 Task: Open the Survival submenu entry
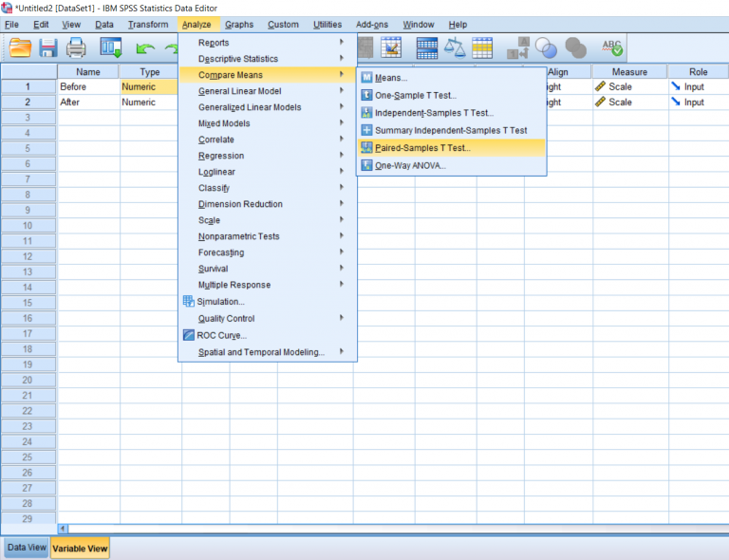[268, 269]
